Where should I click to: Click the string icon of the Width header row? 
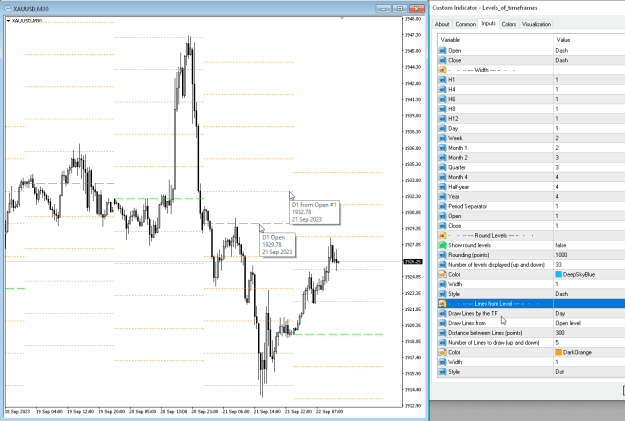(x=442, y=70)
